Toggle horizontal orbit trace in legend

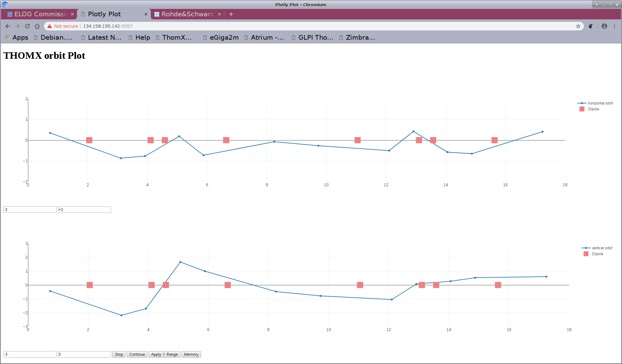pos(600,103)
